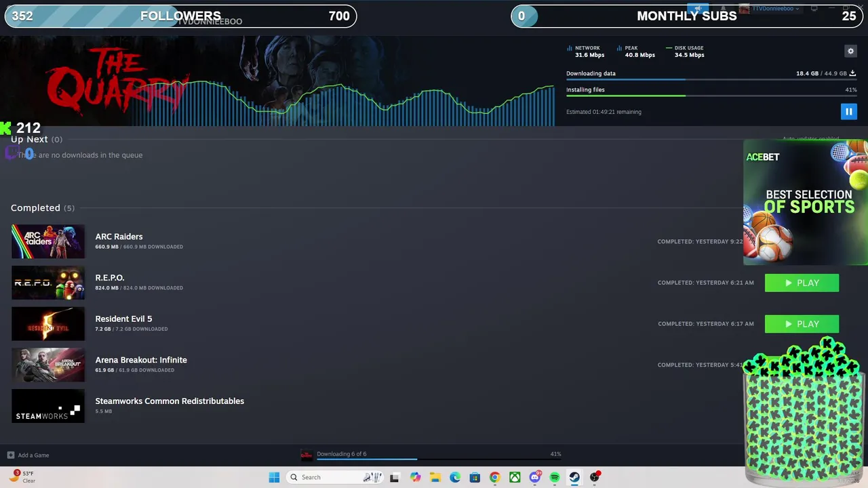
Task: Click Steamworks 5.5 MB size text
Action: (103, 411)
